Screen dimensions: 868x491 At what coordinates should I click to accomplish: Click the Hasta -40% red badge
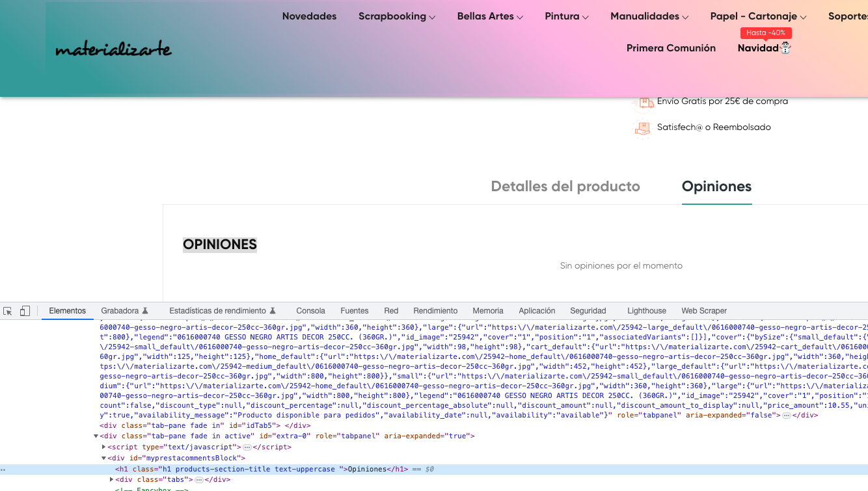click(766, 33)
